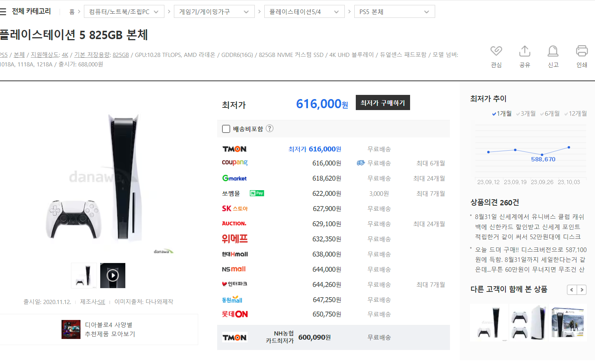Click the 588,670 point on price chart
The height and width of the screenshot is (364, 595).
tap(542, 154)
